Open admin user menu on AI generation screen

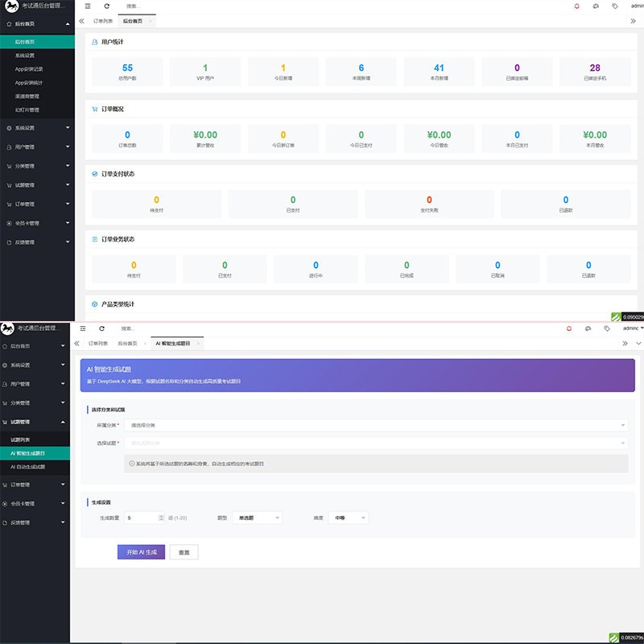pos(633,328)
